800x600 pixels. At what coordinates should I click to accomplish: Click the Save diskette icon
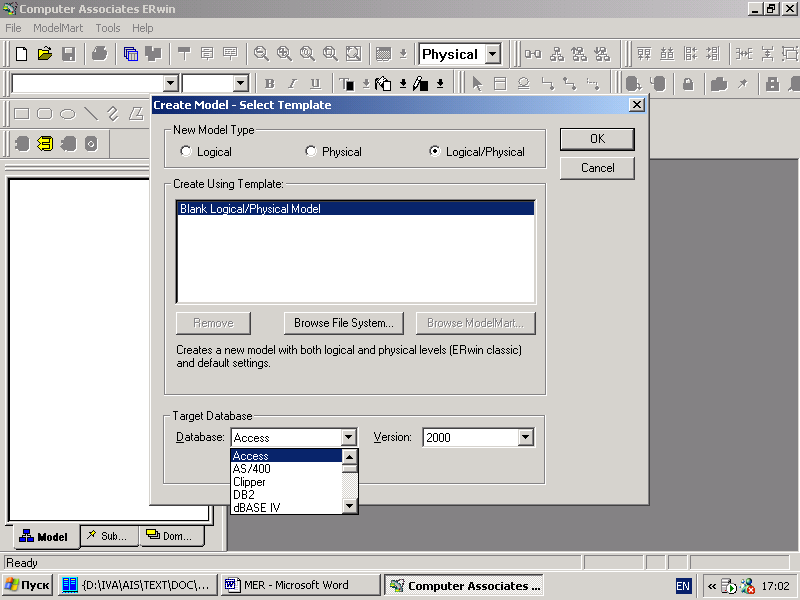click(x=68, y=54)
